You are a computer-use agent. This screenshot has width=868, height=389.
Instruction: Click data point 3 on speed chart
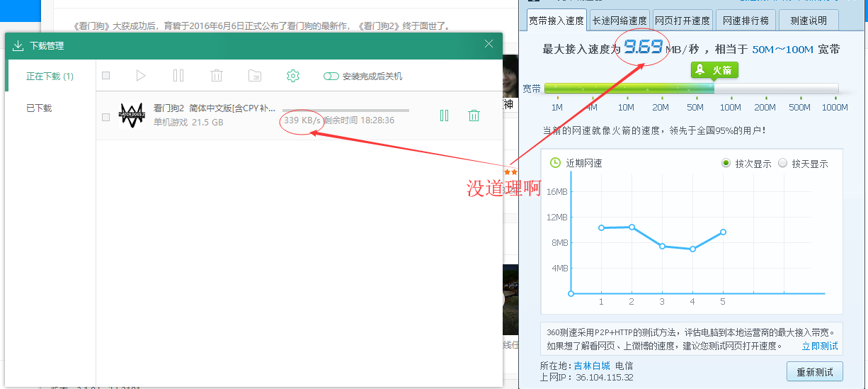click(662, 246)
